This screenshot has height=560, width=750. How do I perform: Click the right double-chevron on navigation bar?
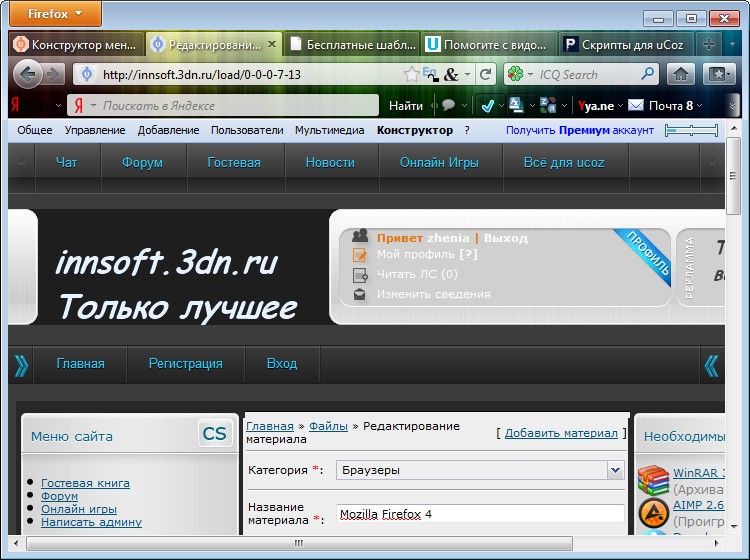(711, 366)
